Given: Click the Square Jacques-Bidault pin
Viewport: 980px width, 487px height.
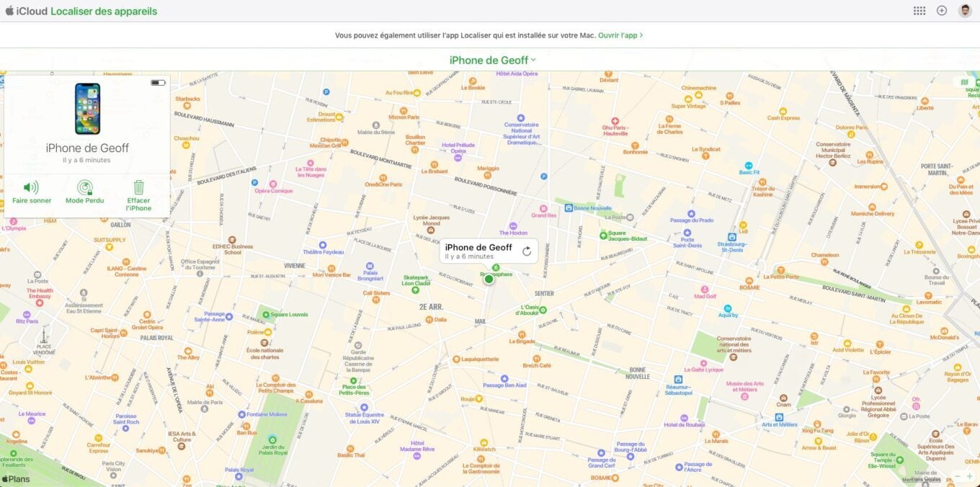Looking at the screenshot, I should pos(602,235).
